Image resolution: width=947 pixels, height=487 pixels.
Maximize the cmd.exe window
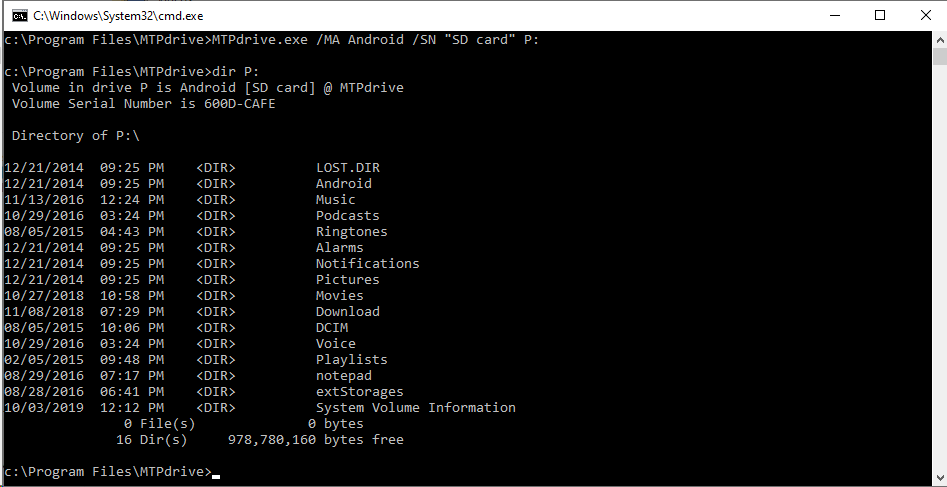pyautogui.click(x=880, y=16)
